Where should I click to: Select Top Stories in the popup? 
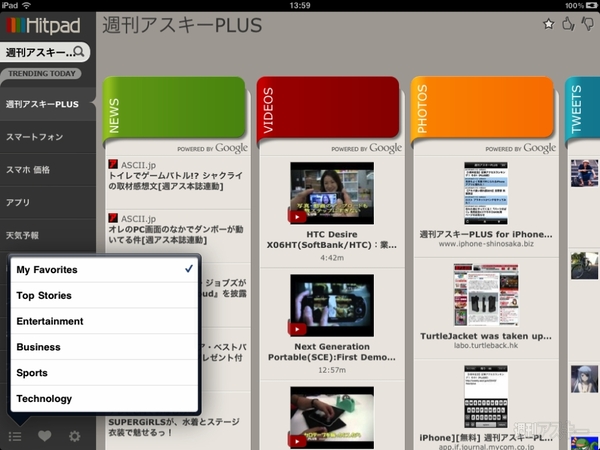104,295
